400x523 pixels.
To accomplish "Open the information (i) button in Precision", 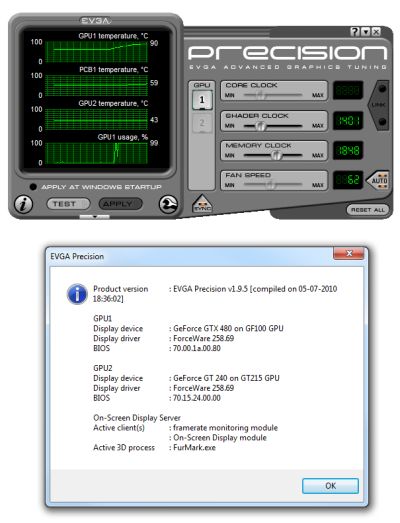I will tap(23, 204).
